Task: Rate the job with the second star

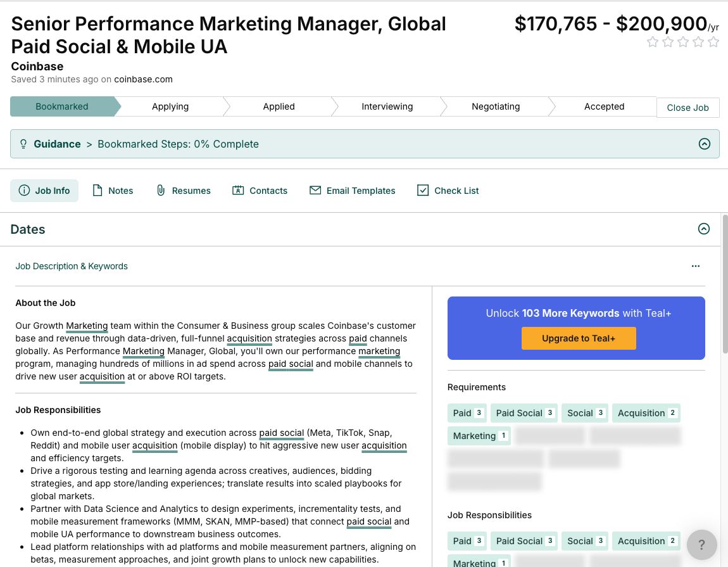Action: coord(668,42)
